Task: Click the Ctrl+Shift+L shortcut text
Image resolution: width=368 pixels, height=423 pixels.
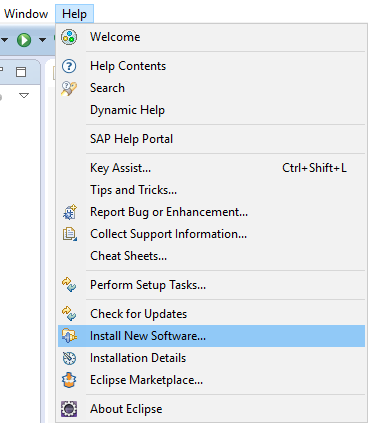Action: click(314, 168)
